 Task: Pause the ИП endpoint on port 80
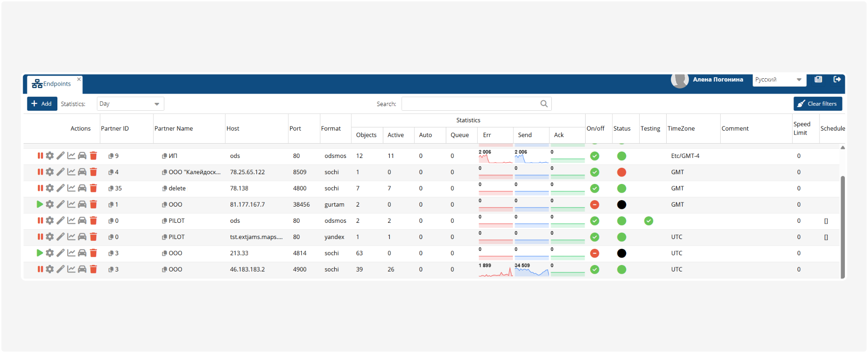[x=40, y=156]
